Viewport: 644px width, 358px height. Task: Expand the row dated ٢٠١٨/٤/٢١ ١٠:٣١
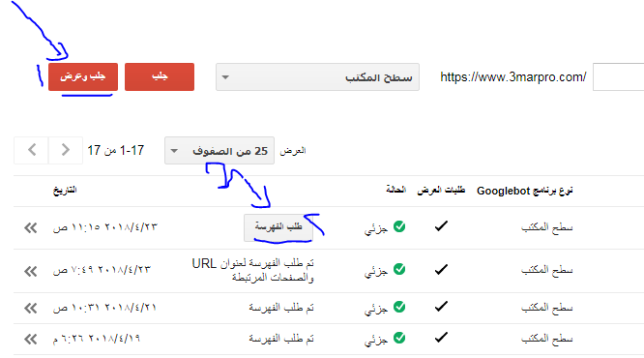pyautogui.click(x=30, y=309)
